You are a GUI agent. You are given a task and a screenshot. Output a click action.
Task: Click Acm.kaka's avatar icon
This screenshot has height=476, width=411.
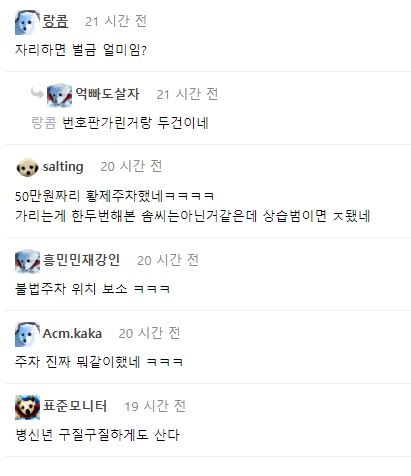[x=27, y=334]
